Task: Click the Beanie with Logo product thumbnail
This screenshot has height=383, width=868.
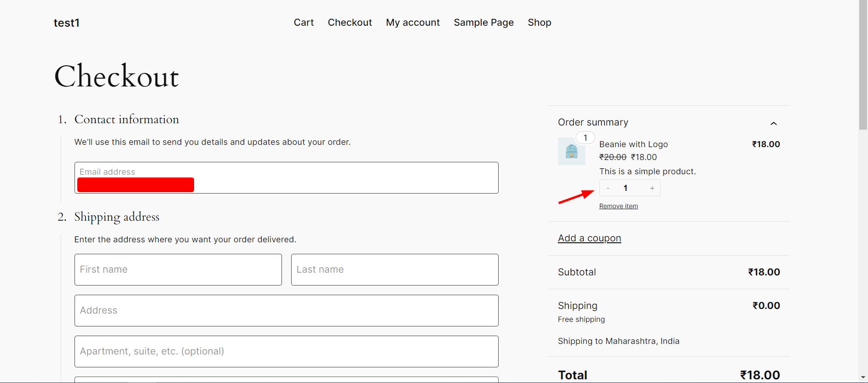Action: click(571, 151)
